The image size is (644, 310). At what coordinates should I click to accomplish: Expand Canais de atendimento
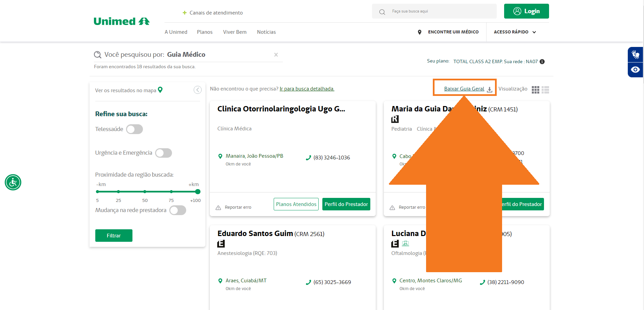coord(213,13)
